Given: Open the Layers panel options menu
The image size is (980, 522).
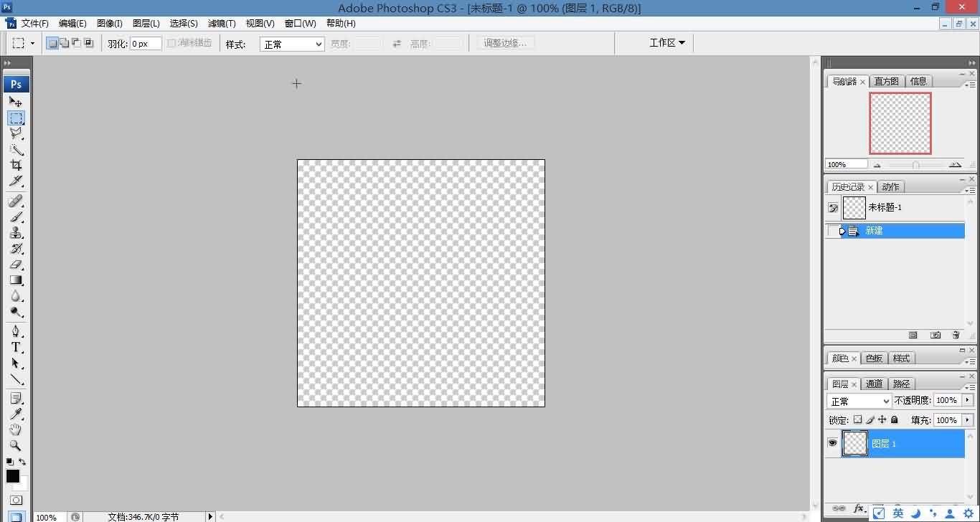Looking at the screenshot, I should pos(969,386).
